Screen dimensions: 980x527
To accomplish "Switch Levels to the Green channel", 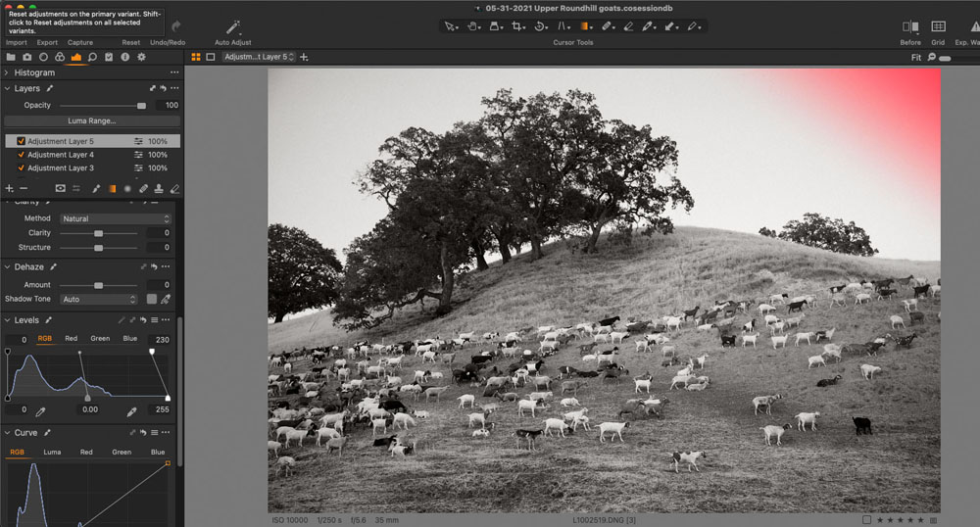I will click(100, 338).
